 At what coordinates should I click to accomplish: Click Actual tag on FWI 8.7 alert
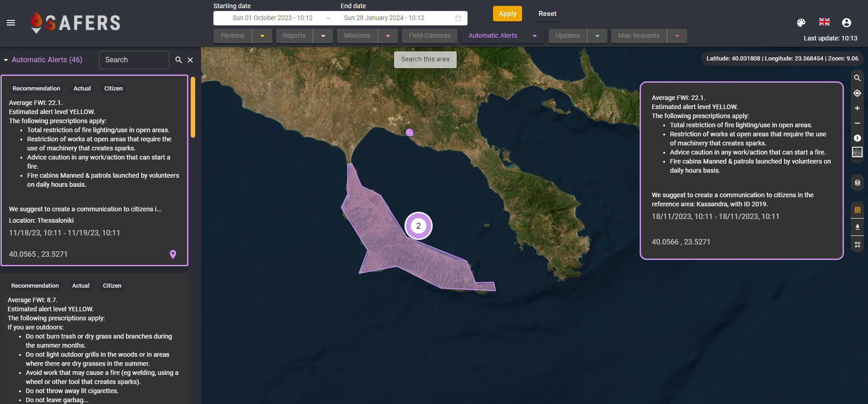pyautogui.click(x=81, y=286)
